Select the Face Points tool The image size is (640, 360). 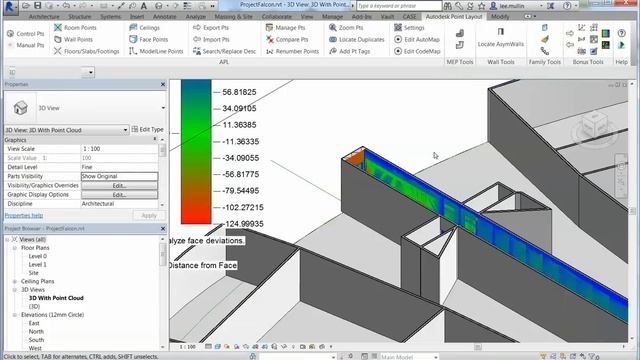coord(149,39)
